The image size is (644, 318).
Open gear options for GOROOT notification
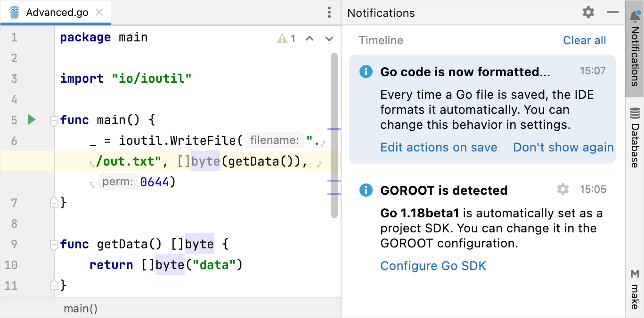click(x=562, y=190)
